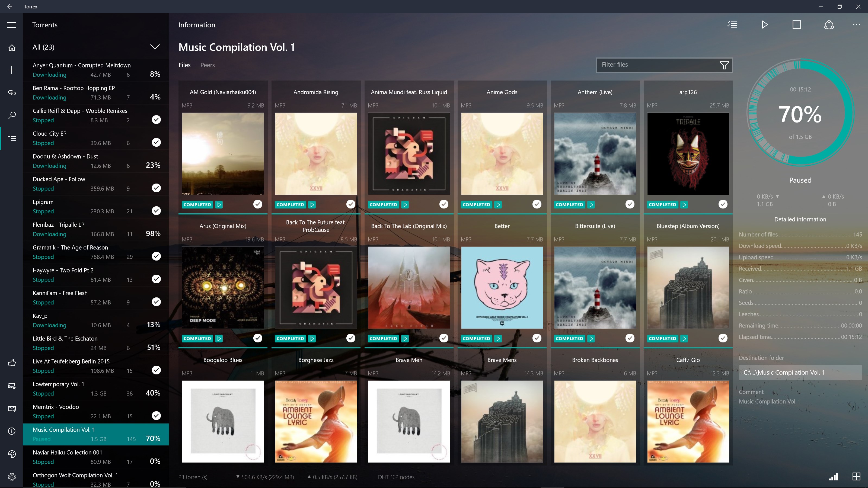Open the file filter funnel dropdown

pos(725,65)
